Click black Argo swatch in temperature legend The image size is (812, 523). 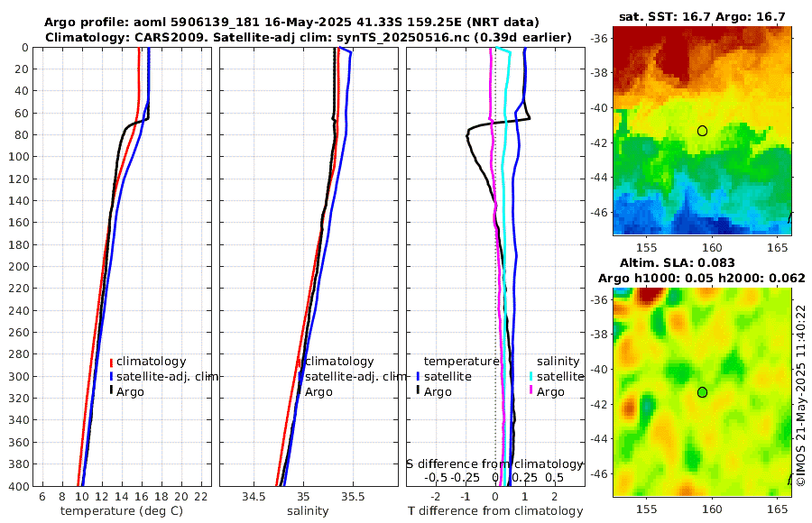pyautogui.click(x=111, y=391)
